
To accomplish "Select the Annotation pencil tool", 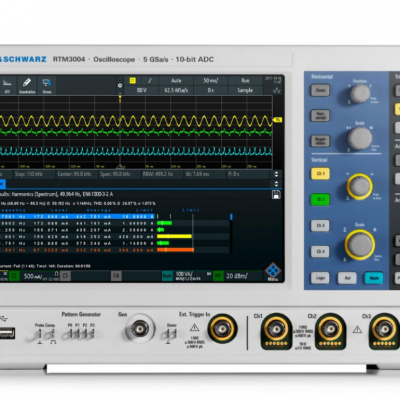I will tap(27, 85).
